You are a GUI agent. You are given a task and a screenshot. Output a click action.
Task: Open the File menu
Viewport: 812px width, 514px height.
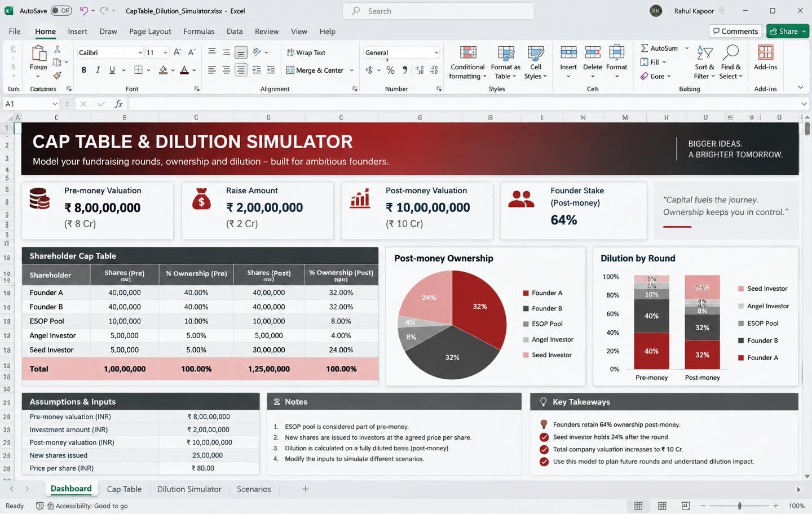click(x=15, y=32)
